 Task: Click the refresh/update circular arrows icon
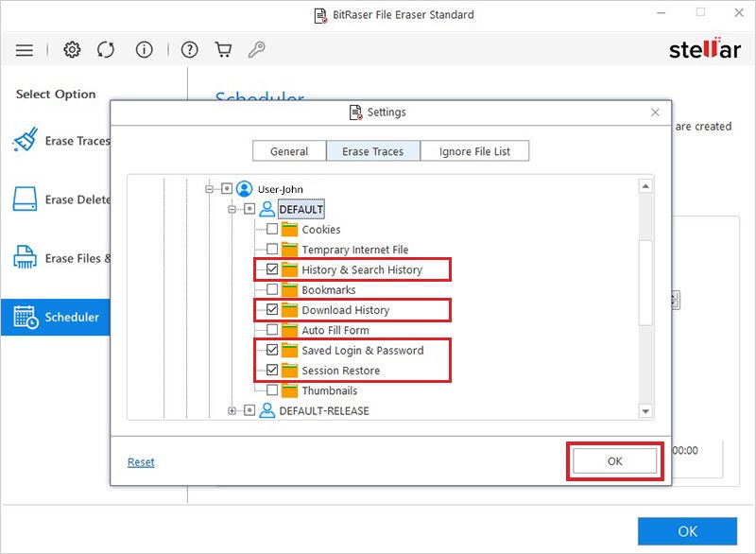(x=106, y=49)
